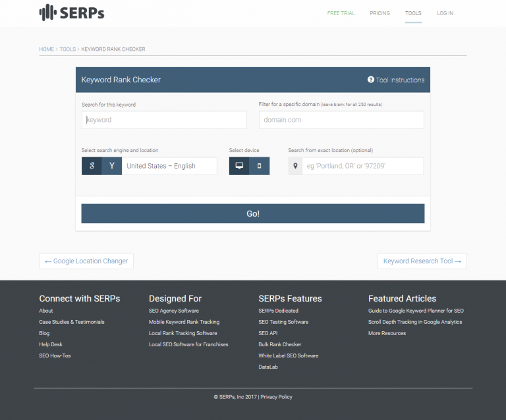Click the location pin icon
This screenshot has height=420, width=506.
296,166
